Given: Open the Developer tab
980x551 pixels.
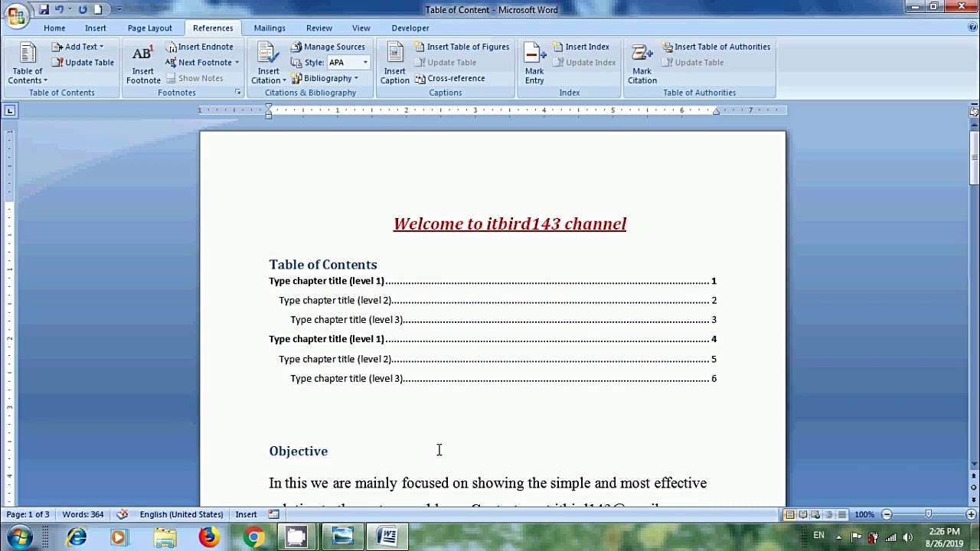Looking at the screenshot, I should click(410, 28).
